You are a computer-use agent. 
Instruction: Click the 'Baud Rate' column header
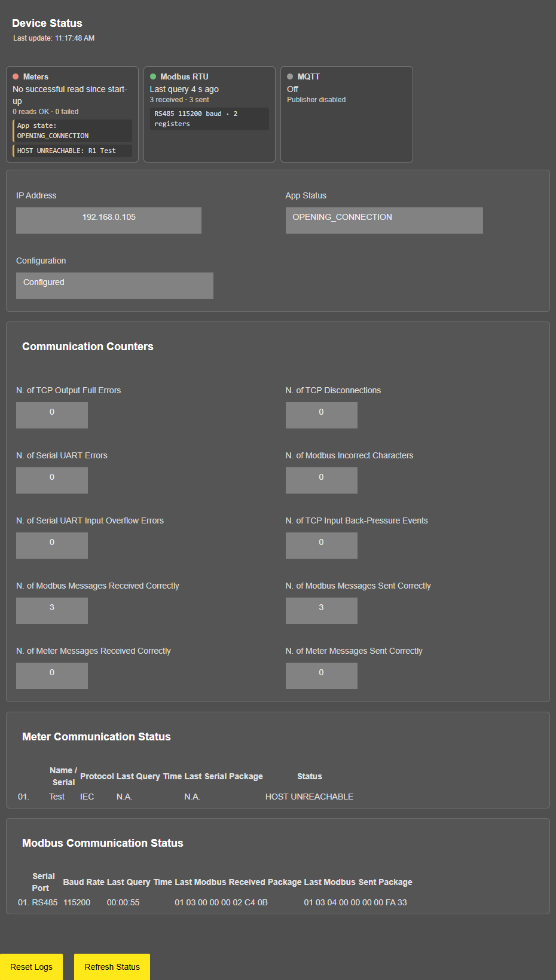[84, 882]
